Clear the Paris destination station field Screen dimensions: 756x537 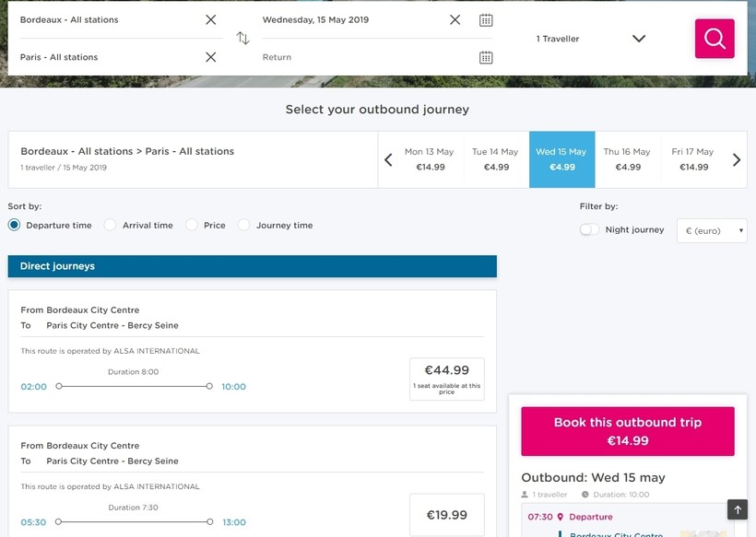coord(211,57)
